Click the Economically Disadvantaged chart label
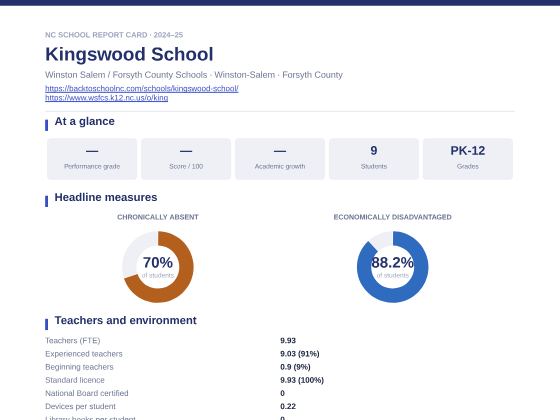Screen dimensions: 560x420 392,217
